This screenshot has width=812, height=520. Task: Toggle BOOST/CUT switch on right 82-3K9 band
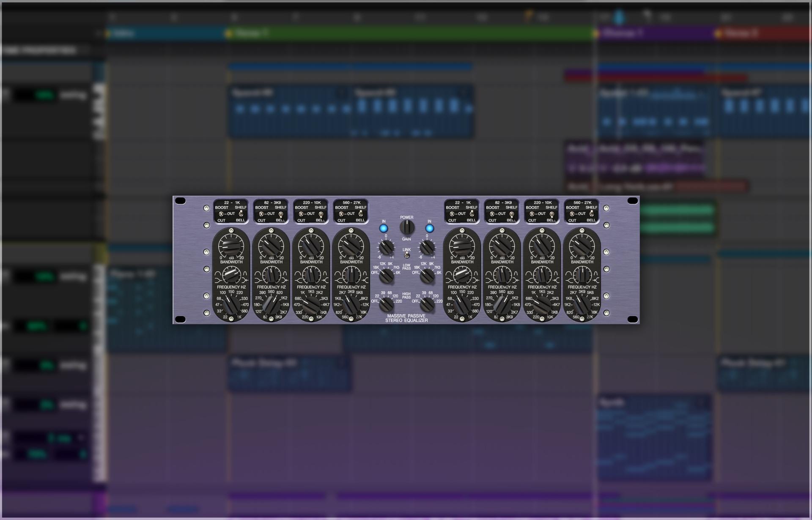492,214
